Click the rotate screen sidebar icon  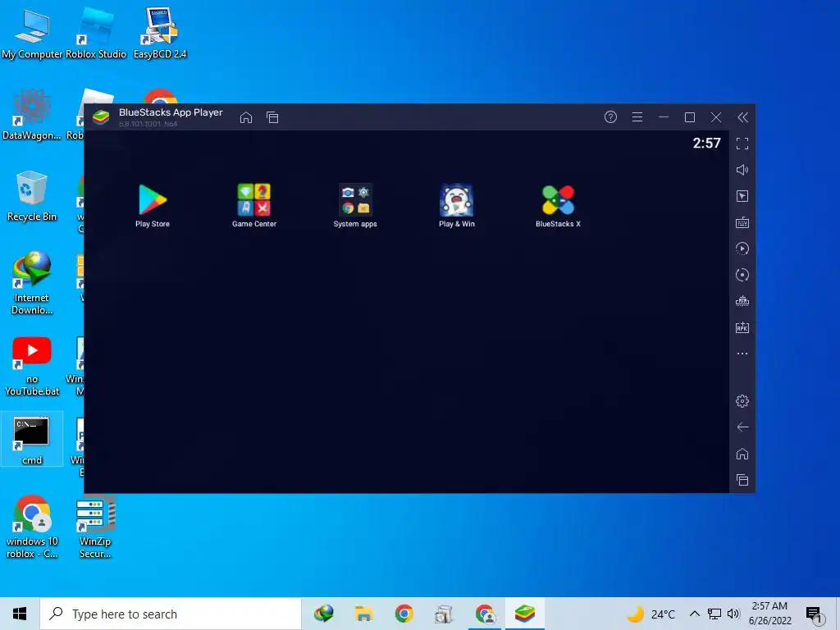742,275
